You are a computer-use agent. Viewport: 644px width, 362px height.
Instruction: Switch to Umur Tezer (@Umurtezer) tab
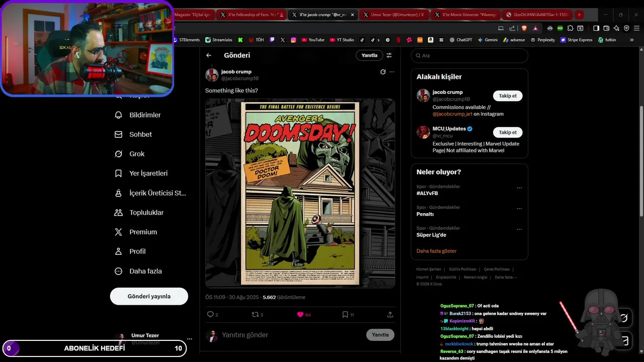(x=395, y=15)
